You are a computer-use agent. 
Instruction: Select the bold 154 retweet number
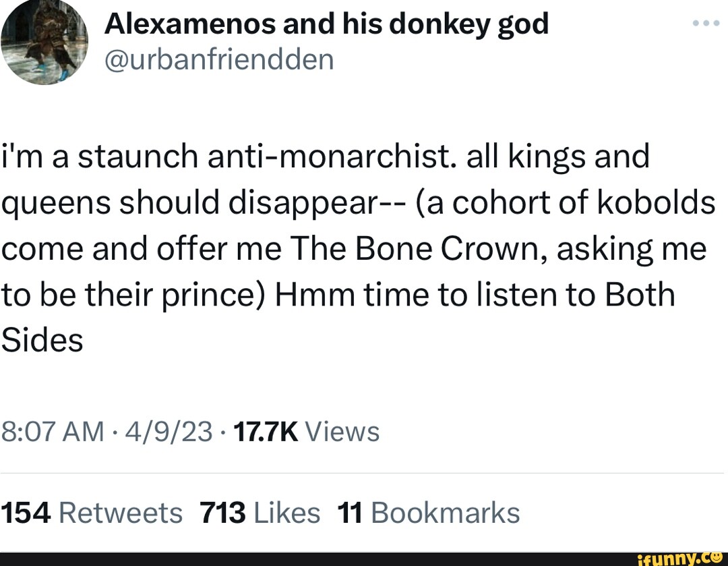click(x=27, y=513)
